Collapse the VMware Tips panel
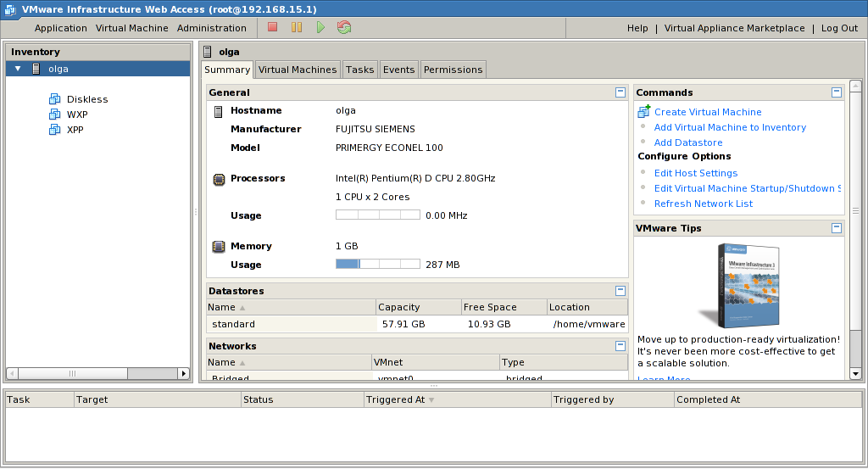Viewport: 868px width, 469px height. click(x=837, y=228)
